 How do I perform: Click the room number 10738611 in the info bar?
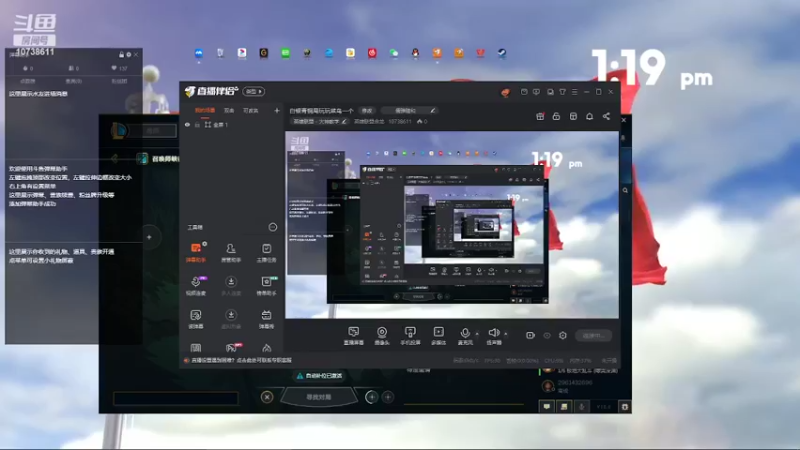click(x=399, y=121)
